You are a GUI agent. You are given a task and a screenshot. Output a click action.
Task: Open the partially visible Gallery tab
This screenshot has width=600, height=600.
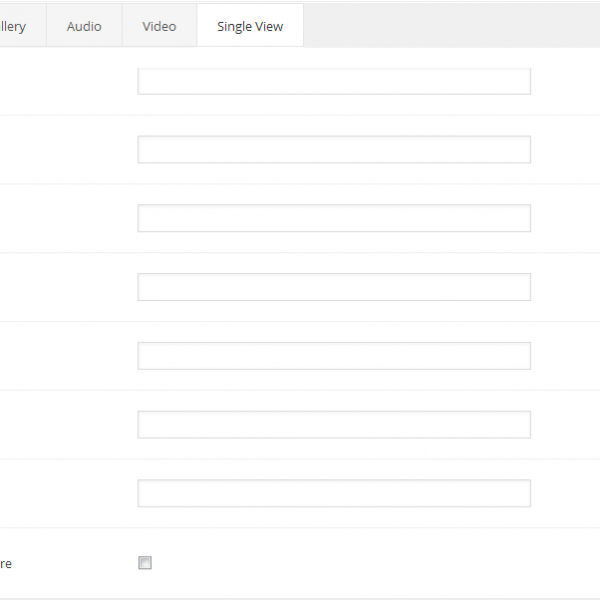(15, 27)
